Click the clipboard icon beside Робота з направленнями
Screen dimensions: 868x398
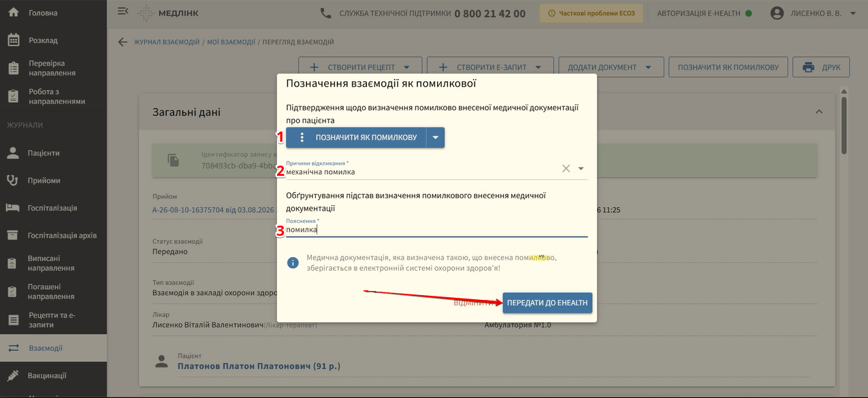[13, 97]
